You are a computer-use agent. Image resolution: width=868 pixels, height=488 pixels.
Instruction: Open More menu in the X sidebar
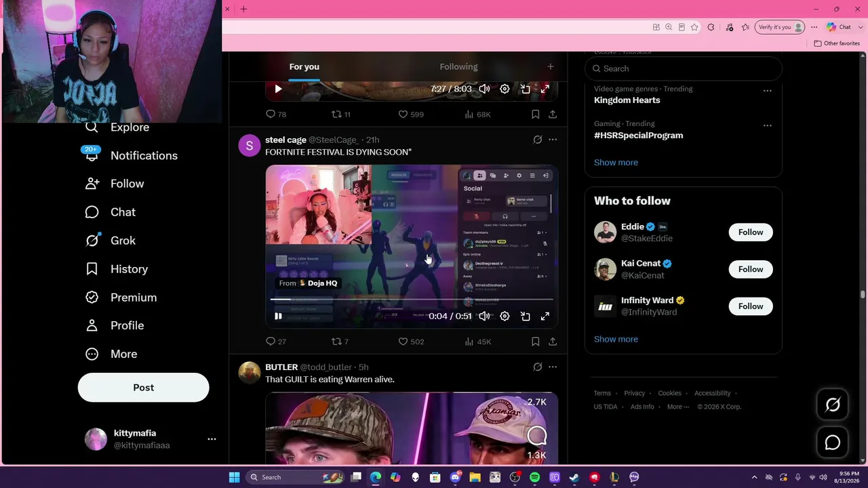(112, 354)
